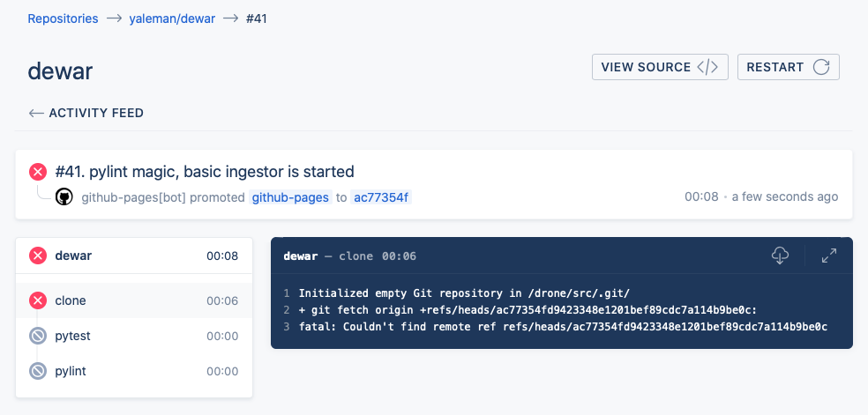Click the failed icon next to dewar stage

pyautogui.click(x=38, y=256)
